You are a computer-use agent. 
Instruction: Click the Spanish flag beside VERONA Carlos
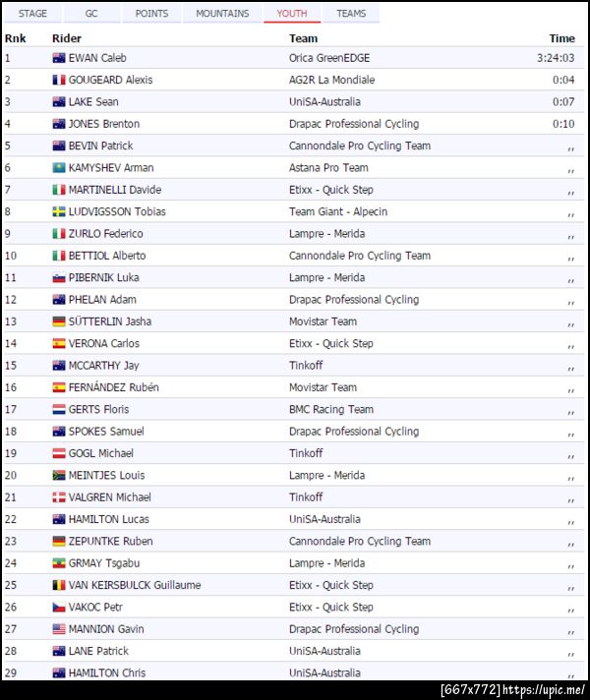click(x=59, y=343)
